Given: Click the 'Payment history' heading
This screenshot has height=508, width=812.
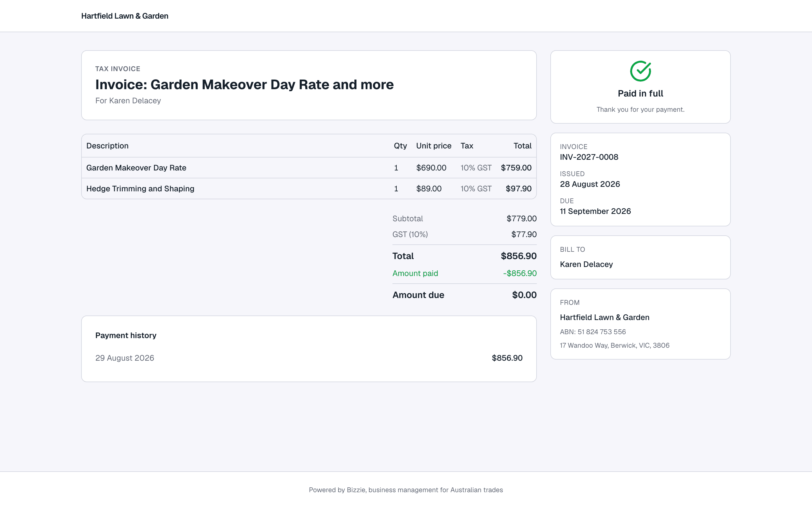Looking at the screenshot, I should 125,335.
